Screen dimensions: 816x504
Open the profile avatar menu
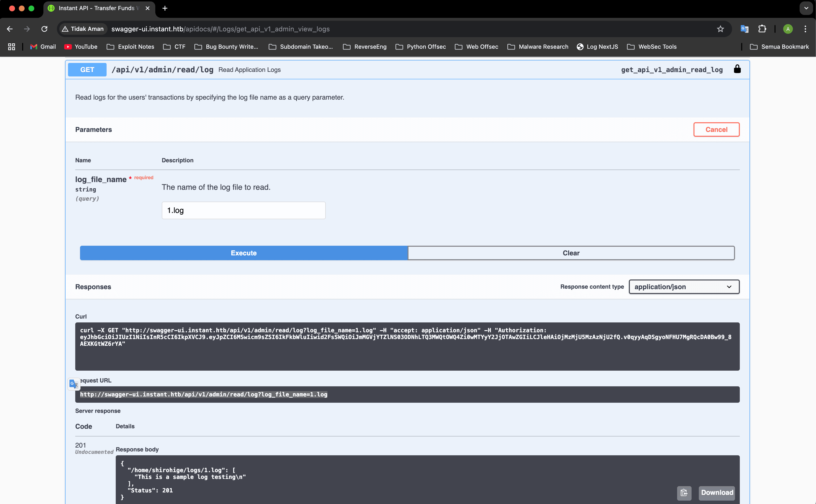coord(788,29)
